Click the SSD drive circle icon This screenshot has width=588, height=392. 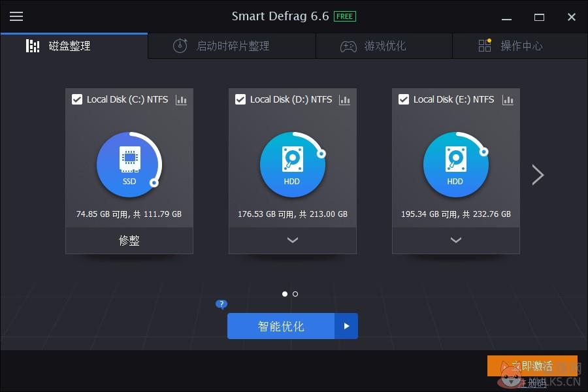[129, 164]
